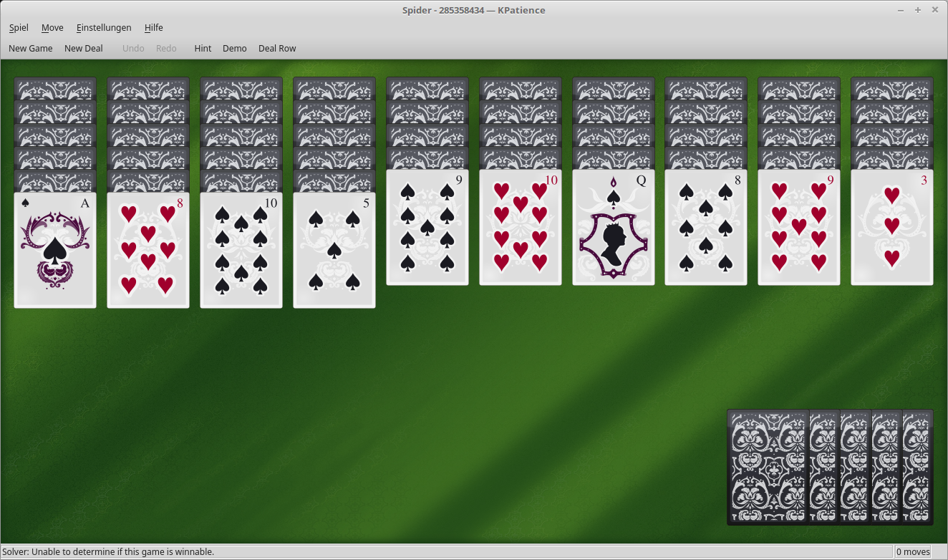Click the "0 moves" counter
The width and height of the screenshot is (948, 560).
[913, 552]
